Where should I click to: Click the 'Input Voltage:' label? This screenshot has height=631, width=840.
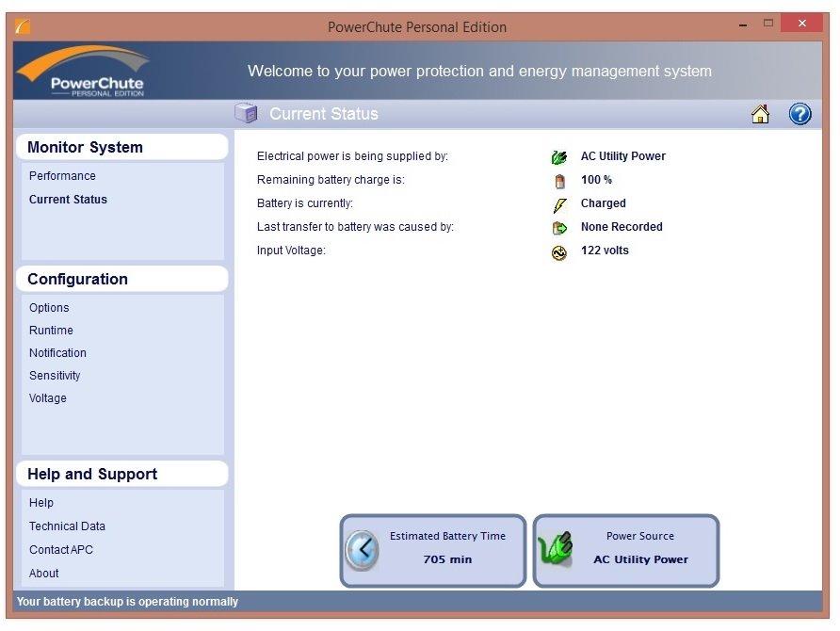[x=291, y=251]
